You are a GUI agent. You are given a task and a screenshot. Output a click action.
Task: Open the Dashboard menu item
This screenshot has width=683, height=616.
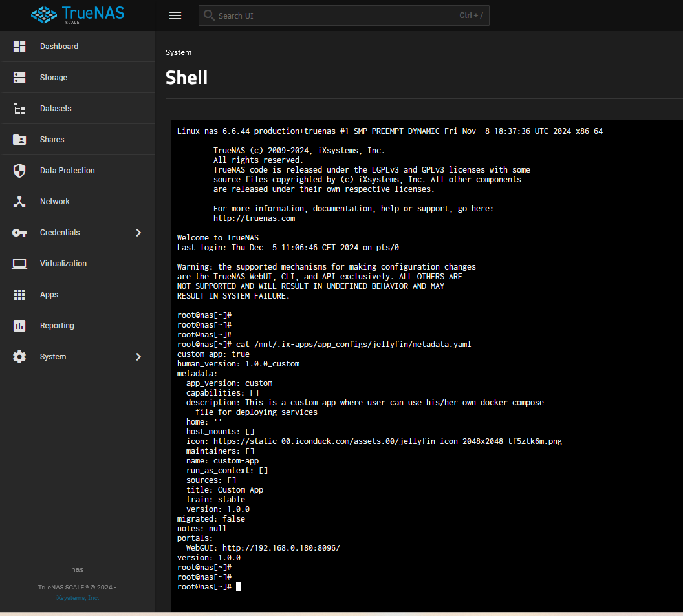pyautogui.click(x=60, y=46)
